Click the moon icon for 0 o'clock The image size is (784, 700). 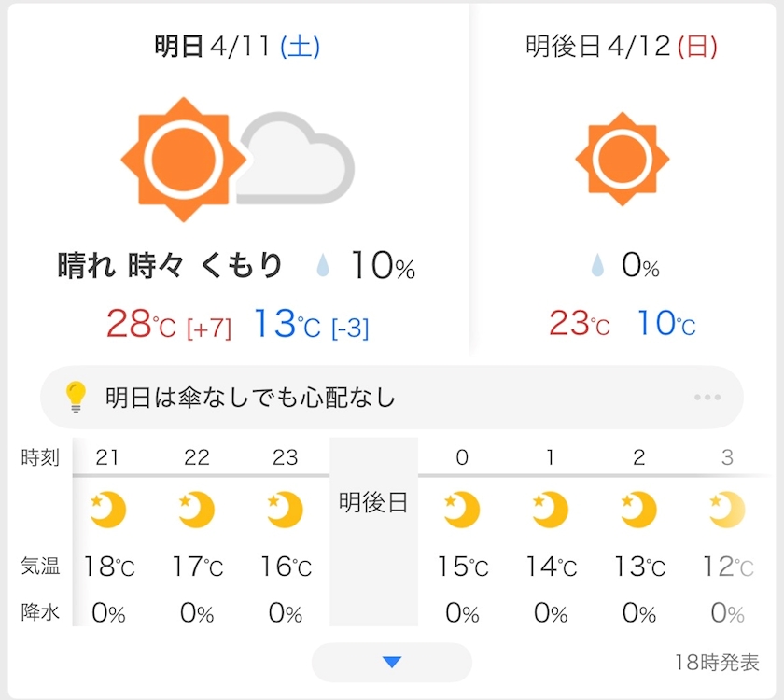coord(461,510)
